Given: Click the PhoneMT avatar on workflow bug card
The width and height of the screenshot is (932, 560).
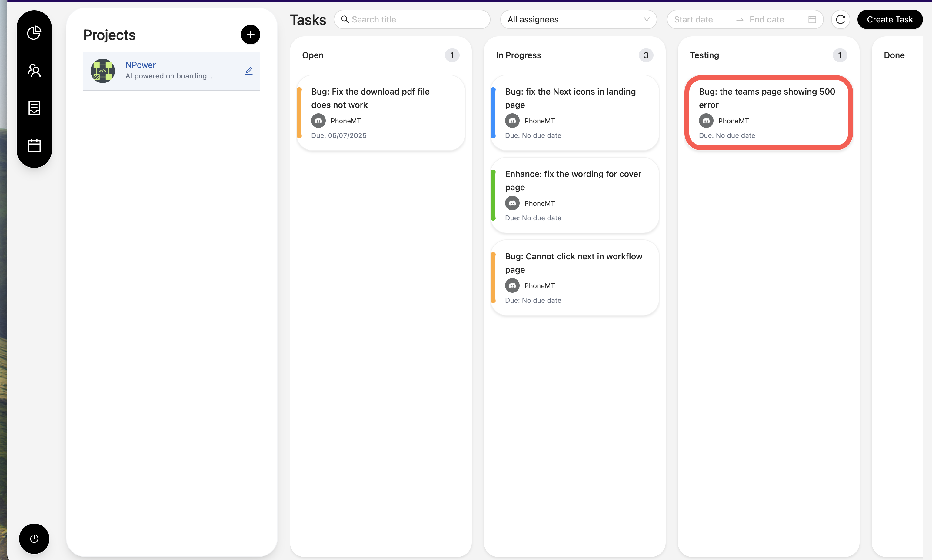Looking at the screenshot, I should click(x=512, y=286).
